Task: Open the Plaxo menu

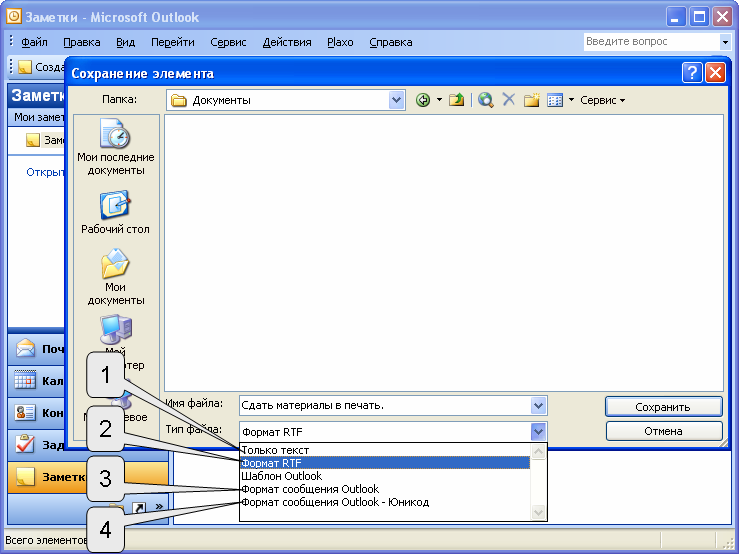Action: [x=340, y=42]
